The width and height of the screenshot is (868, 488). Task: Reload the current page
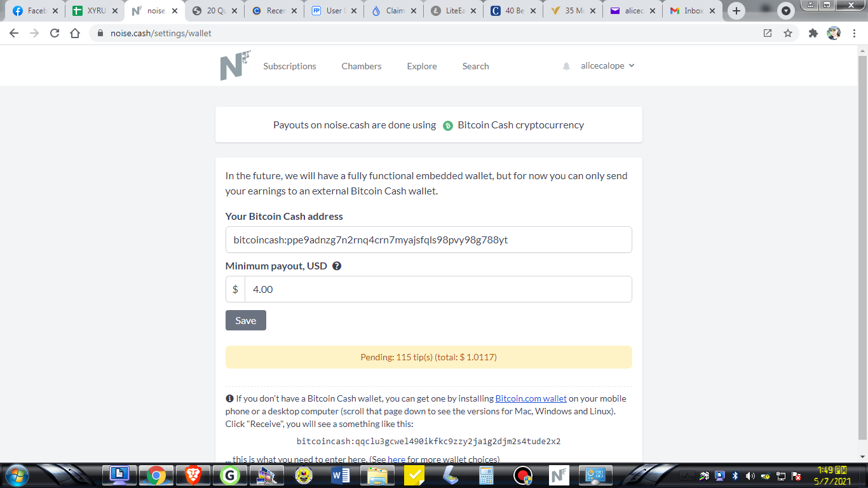coord(55,33)
